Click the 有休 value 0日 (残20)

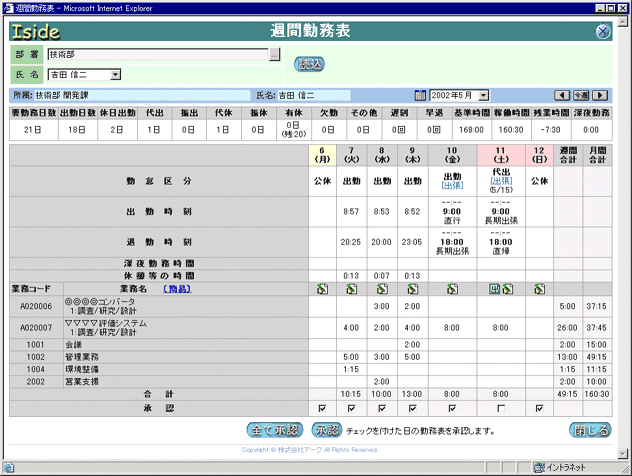point(293,129)
